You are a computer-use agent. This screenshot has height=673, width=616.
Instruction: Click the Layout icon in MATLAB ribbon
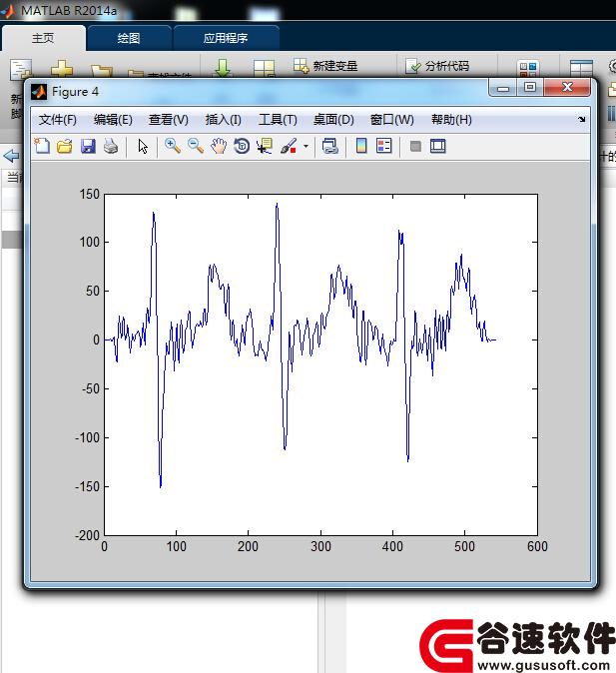tap(581, 68)
